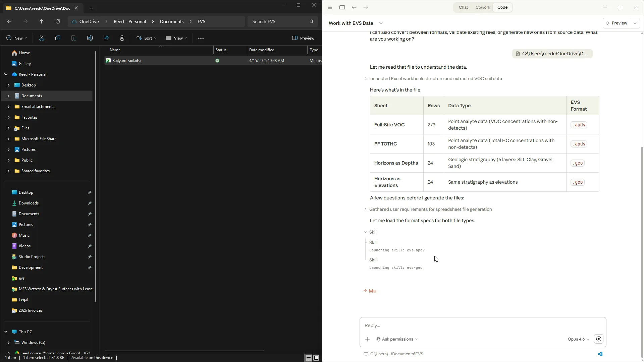Viewport: 644px width, 362px height.
Task: Click the Rename icon in File Explorer toolbar
Action: 90,38
